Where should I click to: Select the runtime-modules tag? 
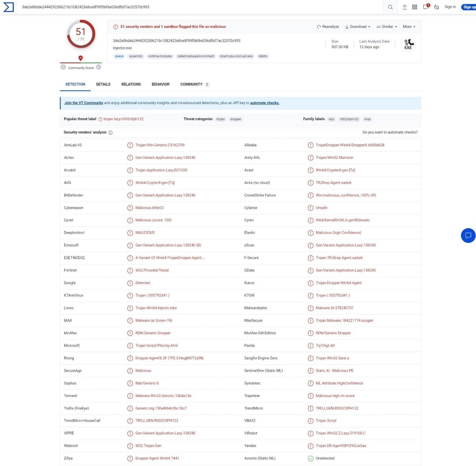tap(160, 56)
